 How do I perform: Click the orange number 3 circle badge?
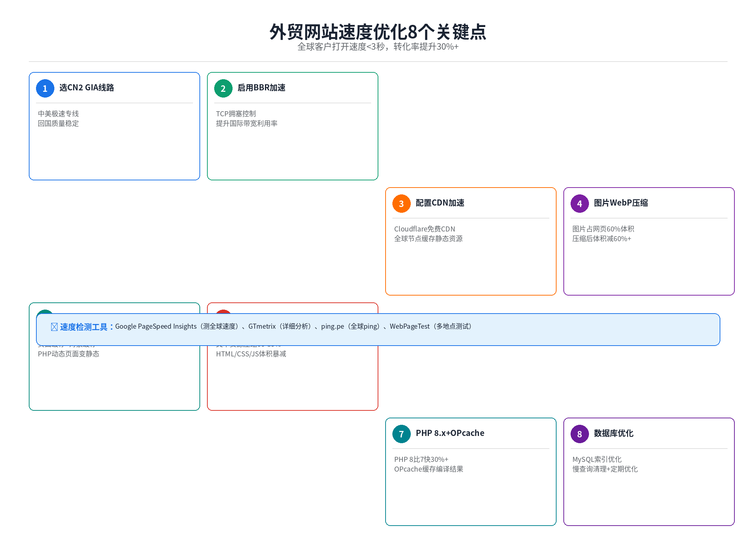click(401, 204)
